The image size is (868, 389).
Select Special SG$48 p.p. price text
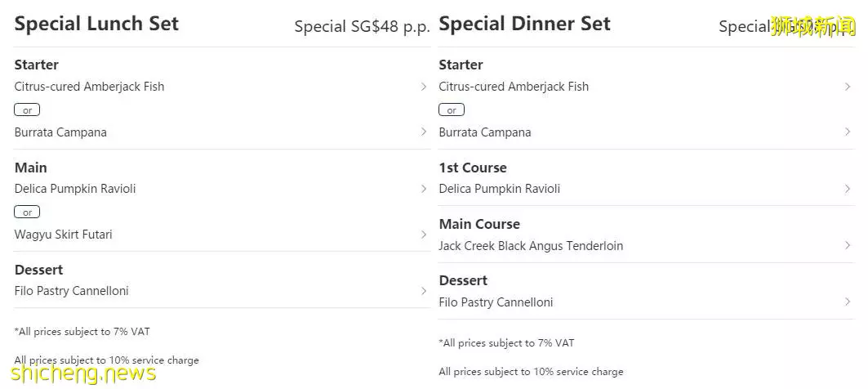coord(362,27)
